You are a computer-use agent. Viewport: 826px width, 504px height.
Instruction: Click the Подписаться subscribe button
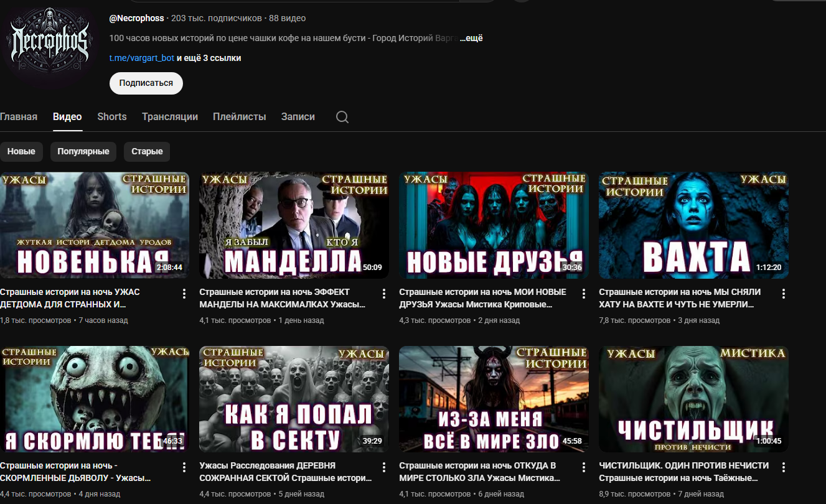tap(146, 83)
